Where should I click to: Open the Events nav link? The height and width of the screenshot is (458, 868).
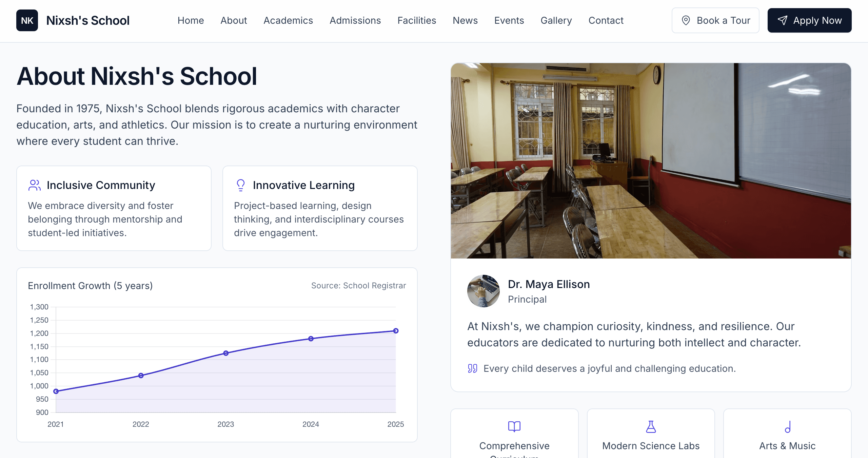pyautogui.click(x=509, y=20)
